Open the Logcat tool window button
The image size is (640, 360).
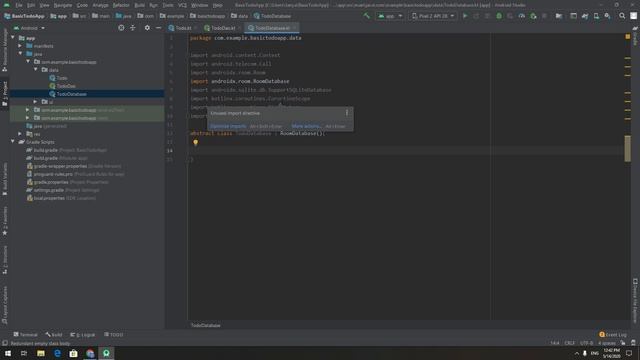point(82,334)
